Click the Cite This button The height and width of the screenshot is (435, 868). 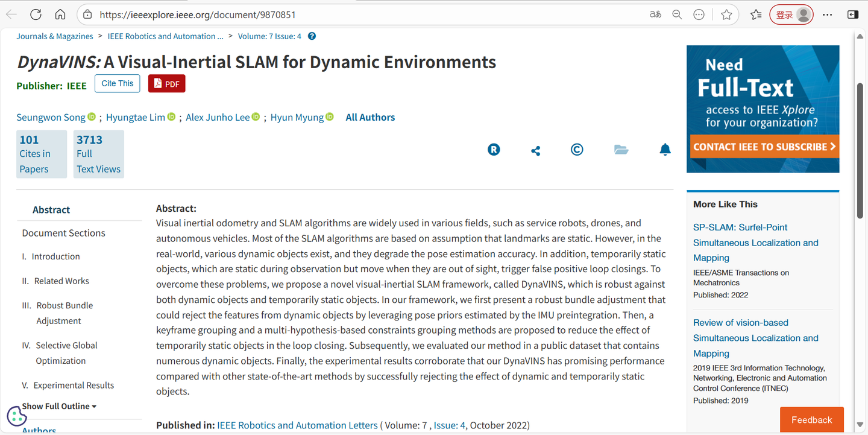tap(118, 83)
